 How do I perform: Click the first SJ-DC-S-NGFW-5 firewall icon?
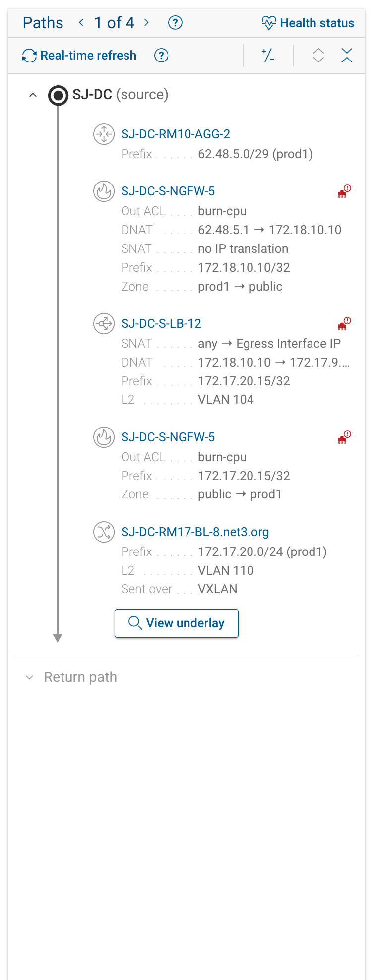click(x=104, y=191)
